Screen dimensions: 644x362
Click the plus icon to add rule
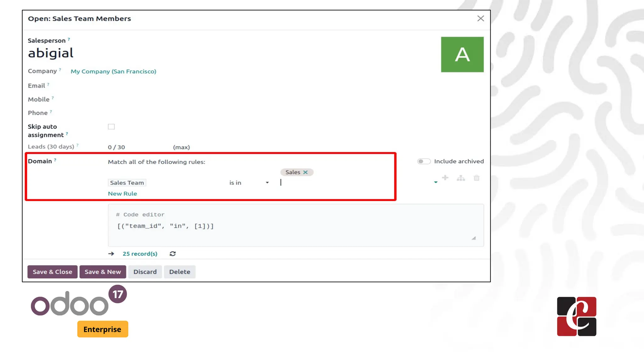click(x=445, y=178)
